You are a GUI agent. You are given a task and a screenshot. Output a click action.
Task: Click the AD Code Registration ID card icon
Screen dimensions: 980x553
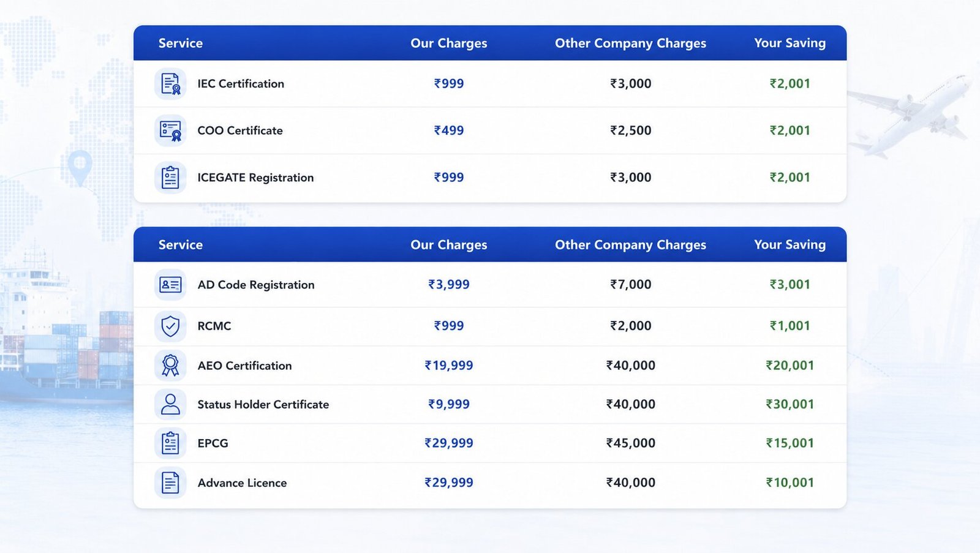tap(170, 285)
